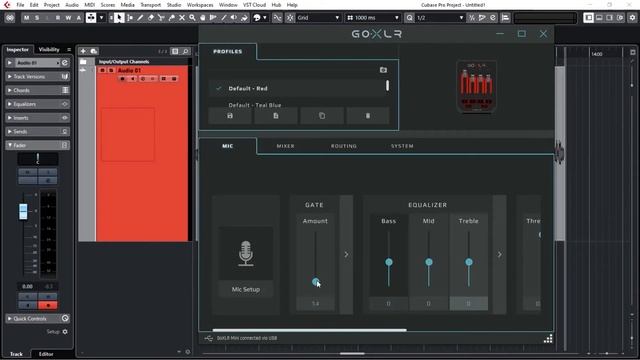Open Cubase setup gear at toolbar right

pos(632,18)
